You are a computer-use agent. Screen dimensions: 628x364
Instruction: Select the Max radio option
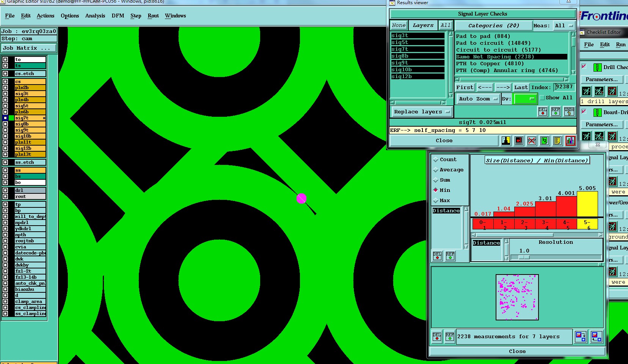coord(436,201)
